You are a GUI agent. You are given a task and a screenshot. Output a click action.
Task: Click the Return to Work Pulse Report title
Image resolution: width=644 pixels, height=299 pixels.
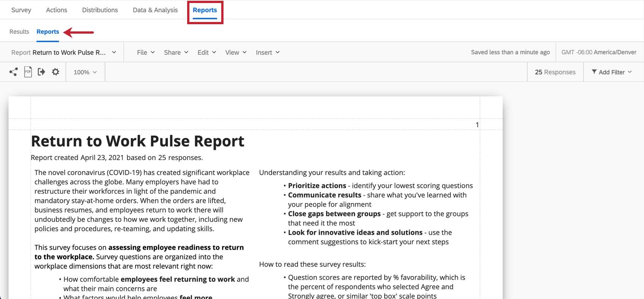pos(138,141)
